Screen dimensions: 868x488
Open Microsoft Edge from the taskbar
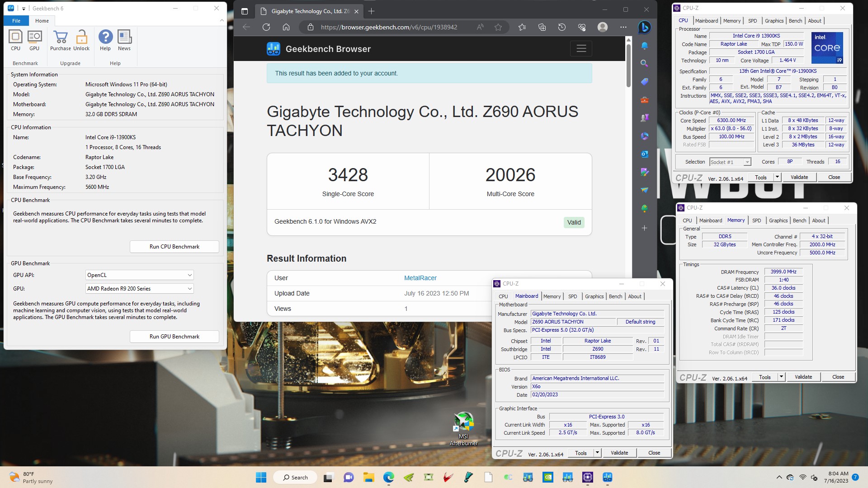[x=389, y=477]
